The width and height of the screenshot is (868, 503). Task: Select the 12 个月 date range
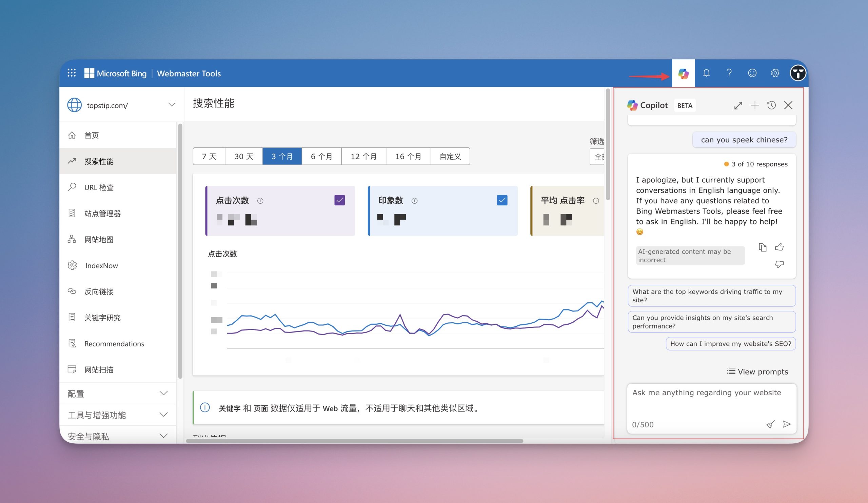click(364, 156)
